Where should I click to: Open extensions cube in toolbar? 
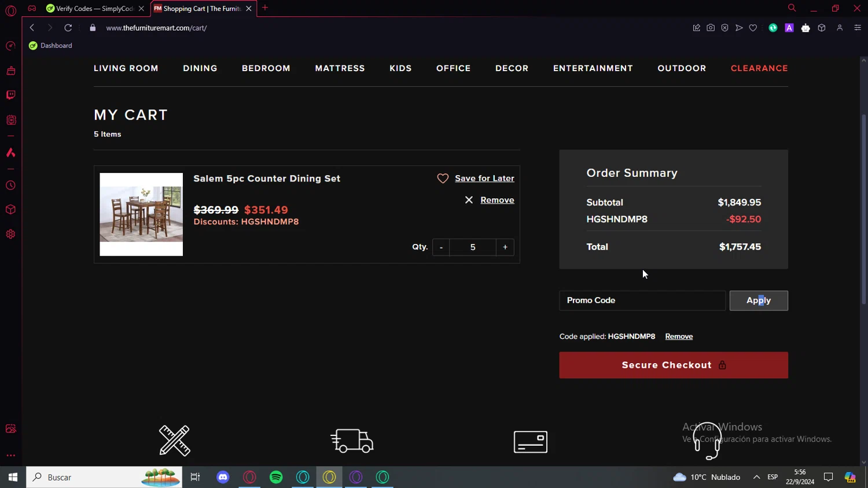point(822,28)
